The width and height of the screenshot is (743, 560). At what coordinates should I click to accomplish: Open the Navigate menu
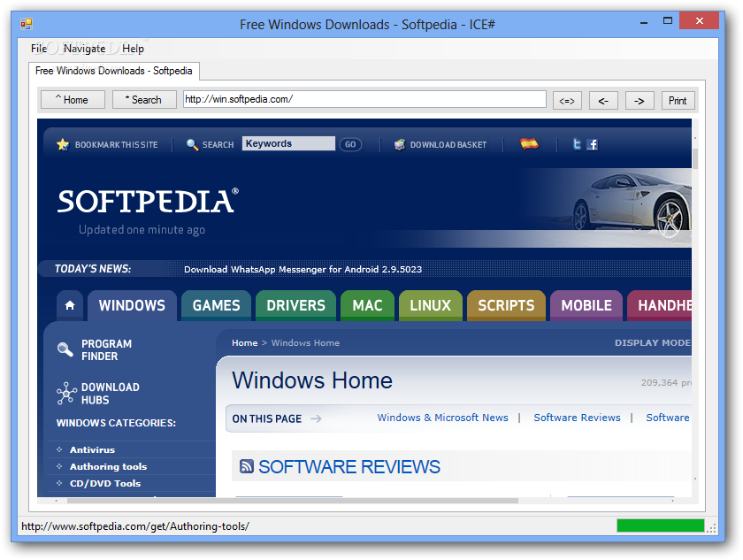point(84,49)
